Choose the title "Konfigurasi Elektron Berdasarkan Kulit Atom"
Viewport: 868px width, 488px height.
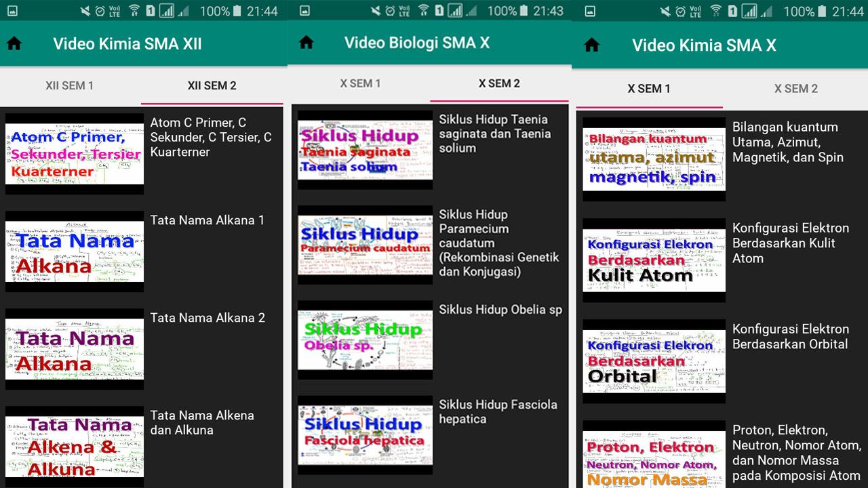[x=791, y=243]
